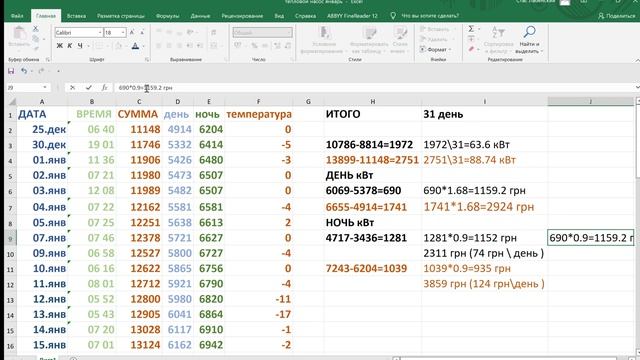
Task: Open the font size 18 dropdown
Action: tap(123, 32)
